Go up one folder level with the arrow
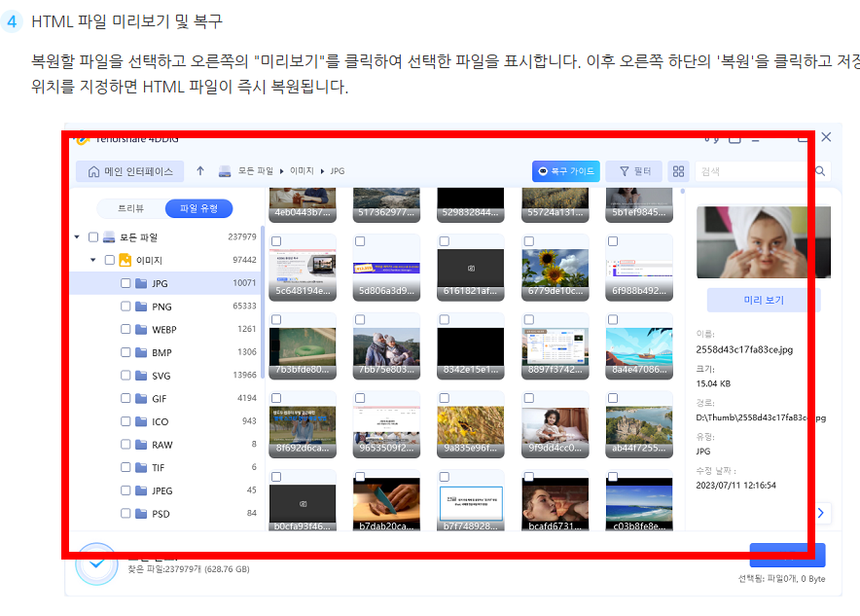 tap(200, 170)
